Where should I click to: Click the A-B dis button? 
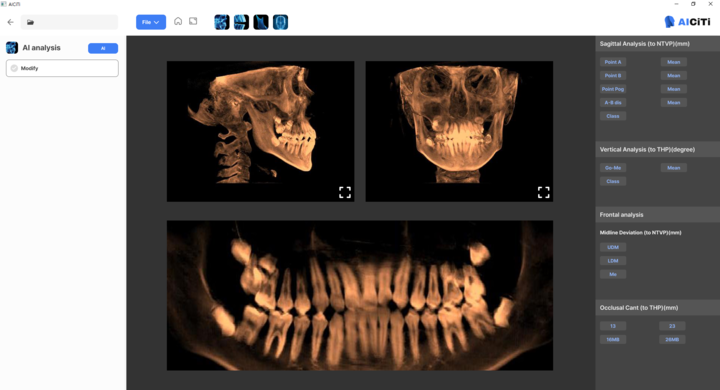[613, 102]
